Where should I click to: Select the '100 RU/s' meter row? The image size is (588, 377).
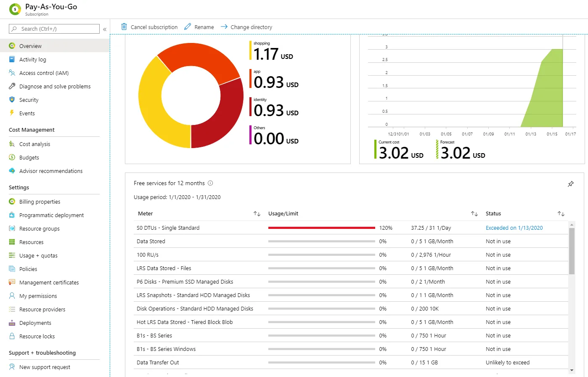click(x=351, y=255)
